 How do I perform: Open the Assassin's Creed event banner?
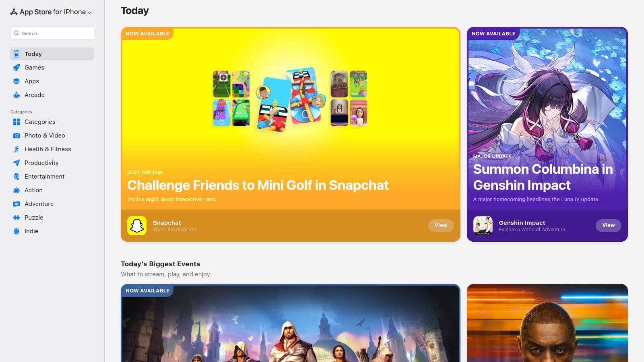point(290,323)
